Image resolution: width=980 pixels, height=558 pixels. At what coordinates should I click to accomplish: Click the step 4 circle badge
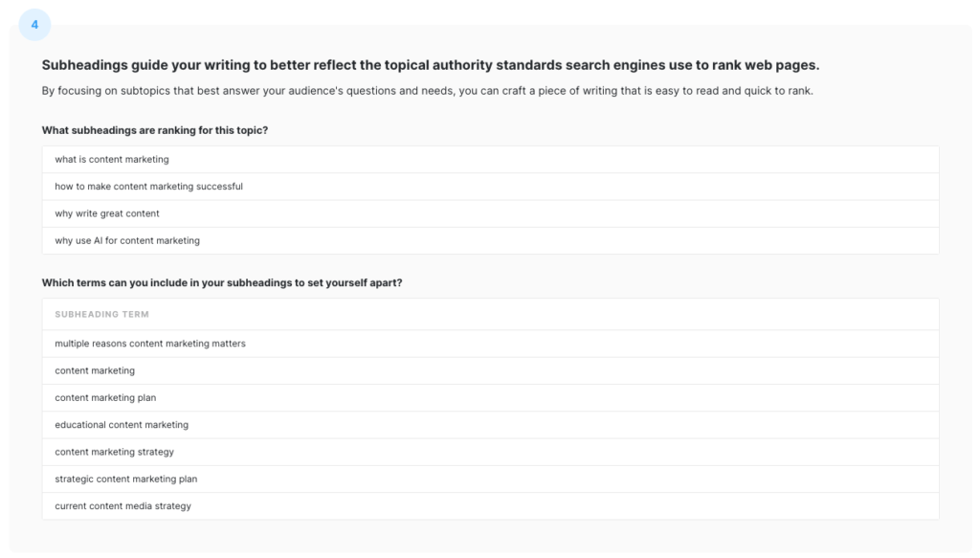point(34,25)
